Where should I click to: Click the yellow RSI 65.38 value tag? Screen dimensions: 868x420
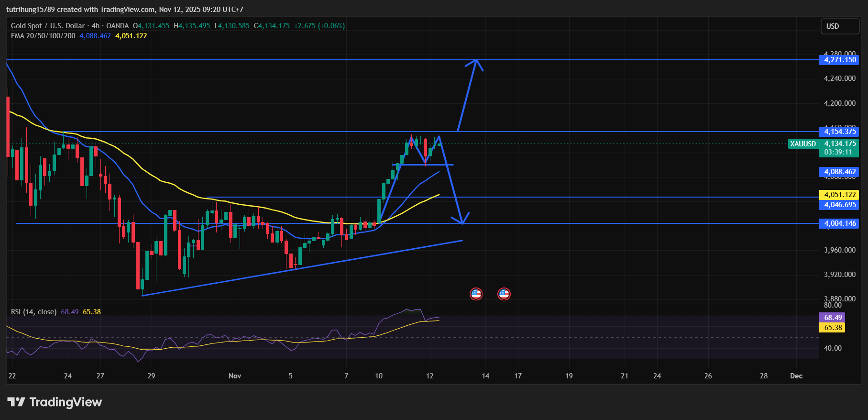pyautogui.click(x=832, y=328)
